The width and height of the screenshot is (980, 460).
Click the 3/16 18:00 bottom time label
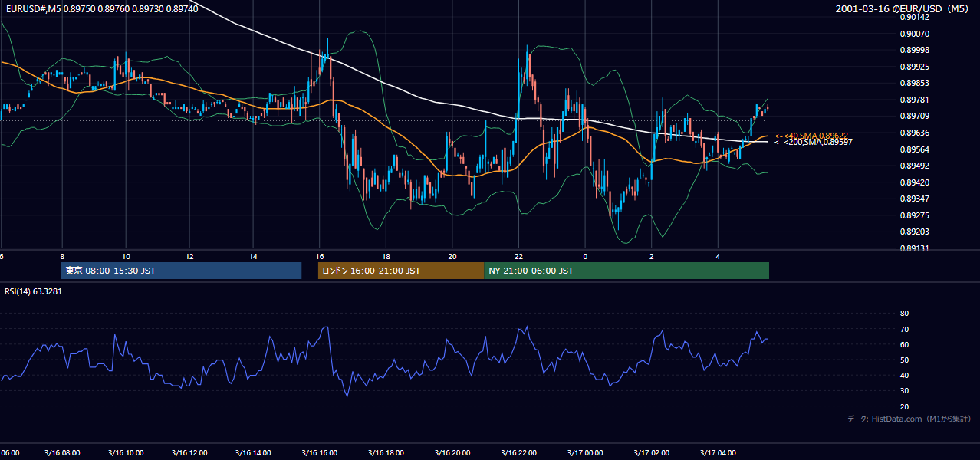(386, 453)
